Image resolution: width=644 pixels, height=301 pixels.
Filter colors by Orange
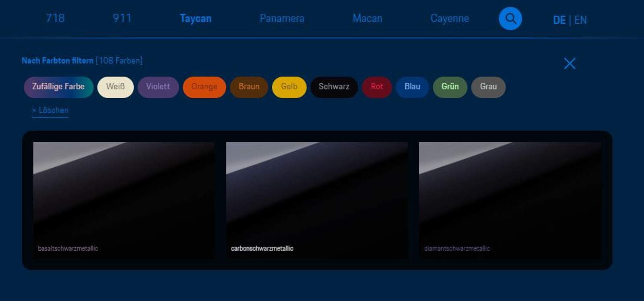(x=204, y=87)
